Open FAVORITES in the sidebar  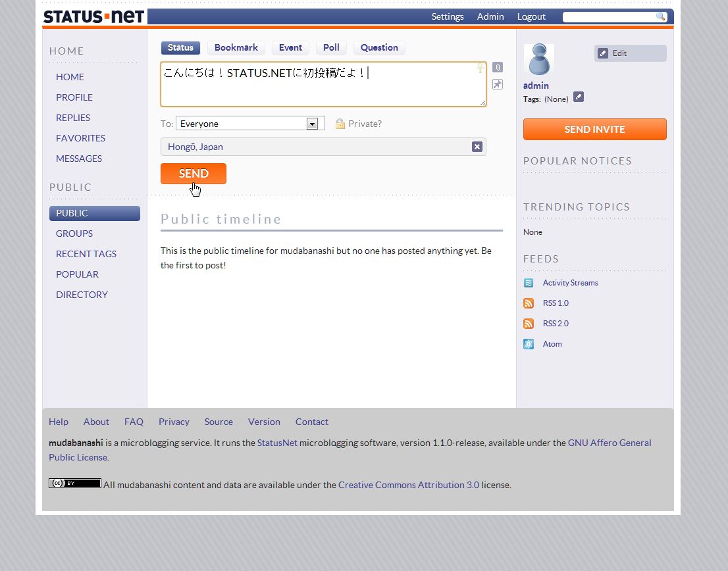(80, 138)
